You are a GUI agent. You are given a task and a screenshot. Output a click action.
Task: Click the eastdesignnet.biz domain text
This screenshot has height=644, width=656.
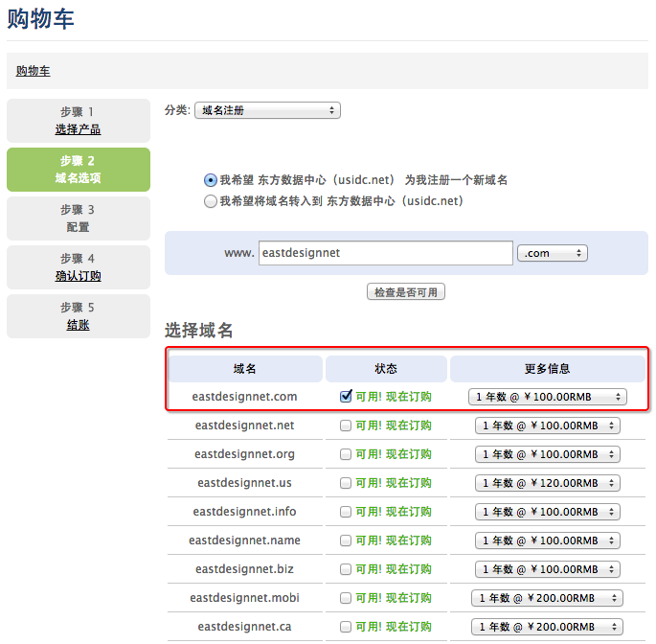pos(245,569)
